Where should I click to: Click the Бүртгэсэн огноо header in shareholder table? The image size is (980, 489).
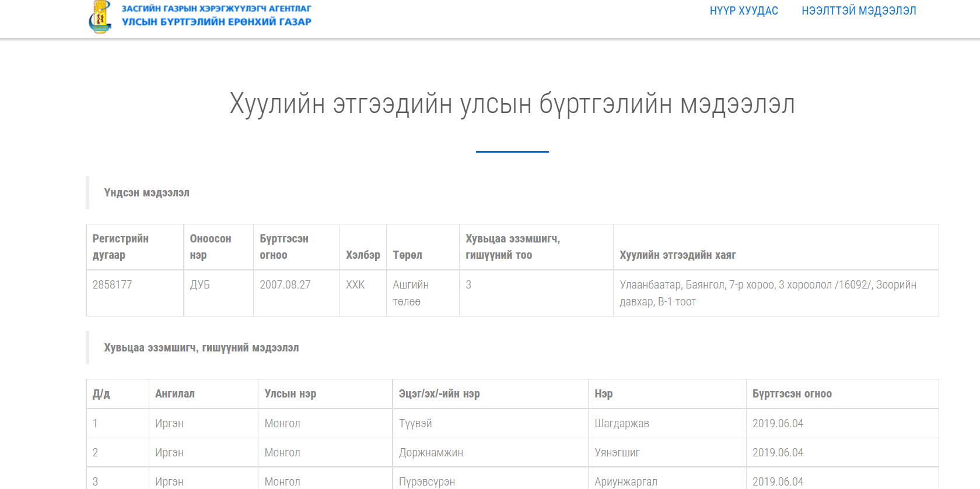coord(792,394)
